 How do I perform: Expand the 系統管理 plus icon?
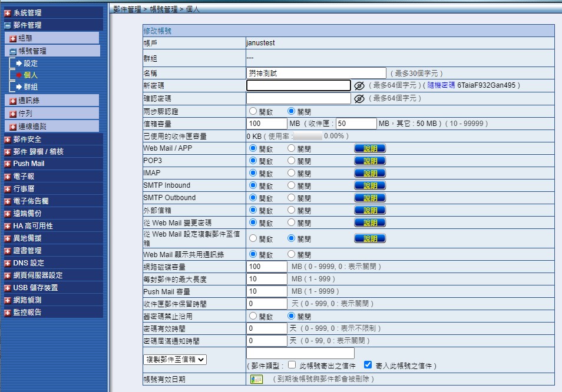click(x=7, y=13)
